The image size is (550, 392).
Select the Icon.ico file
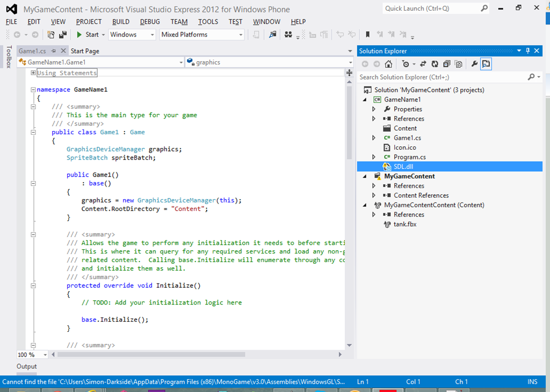405,147
